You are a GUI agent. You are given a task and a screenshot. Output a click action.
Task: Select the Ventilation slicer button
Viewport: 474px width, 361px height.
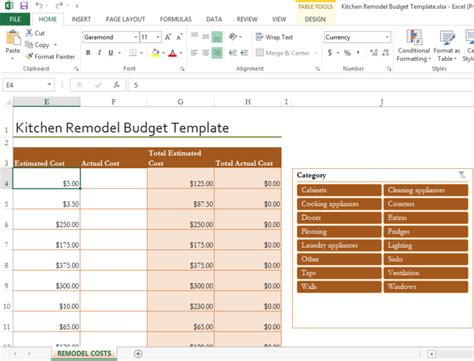426,273
